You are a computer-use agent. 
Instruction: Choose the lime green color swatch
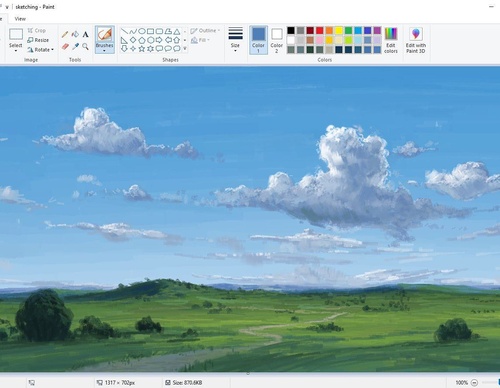pos(349,40)
